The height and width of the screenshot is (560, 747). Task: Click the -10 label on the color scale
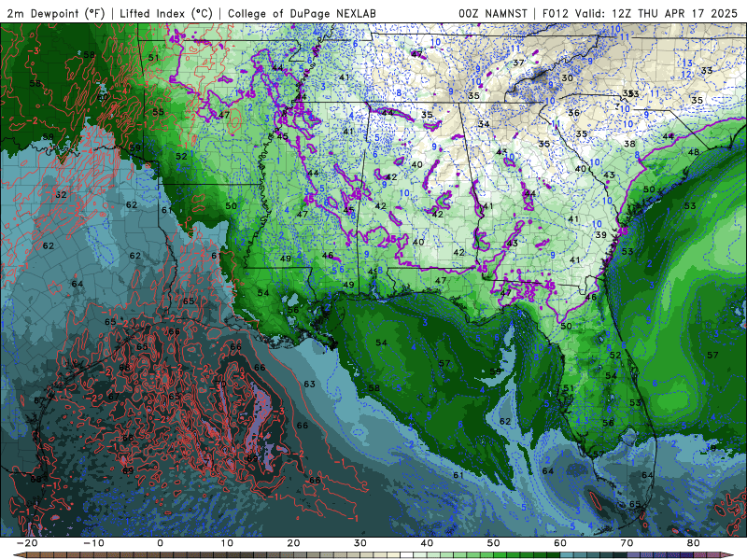point(93,543)
